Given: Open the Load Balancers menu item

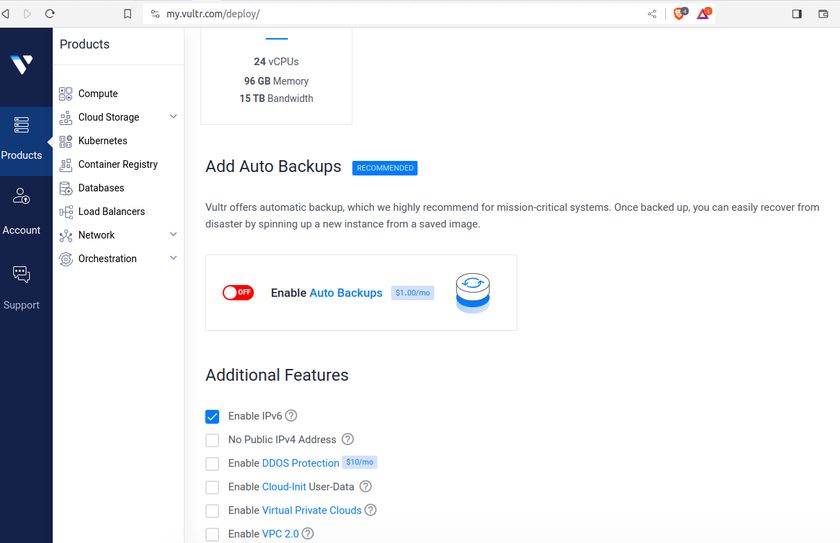Looking at the screenshot, I should [x=111, y=212].
